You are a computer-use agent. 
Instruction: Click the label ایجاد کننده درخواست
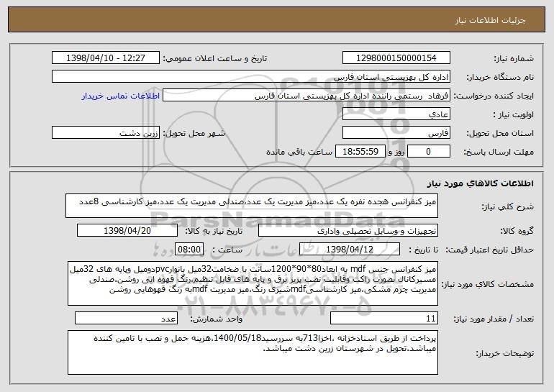pos(494,96)
